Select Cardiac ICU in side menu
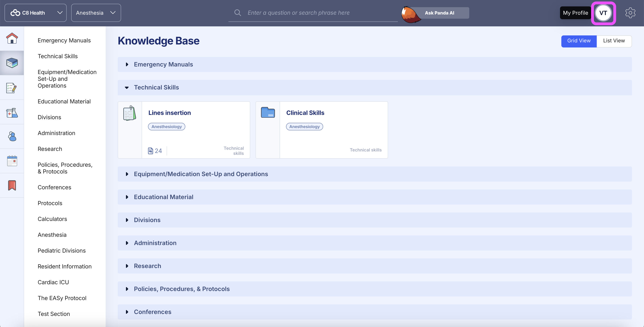 click(53, 282)
